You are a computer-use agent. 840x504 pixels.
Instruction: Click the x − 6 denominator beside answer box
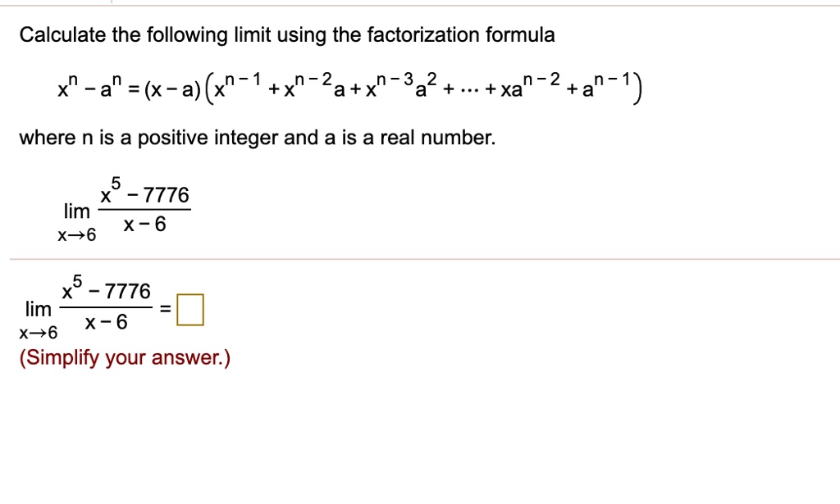click(106, 323)
